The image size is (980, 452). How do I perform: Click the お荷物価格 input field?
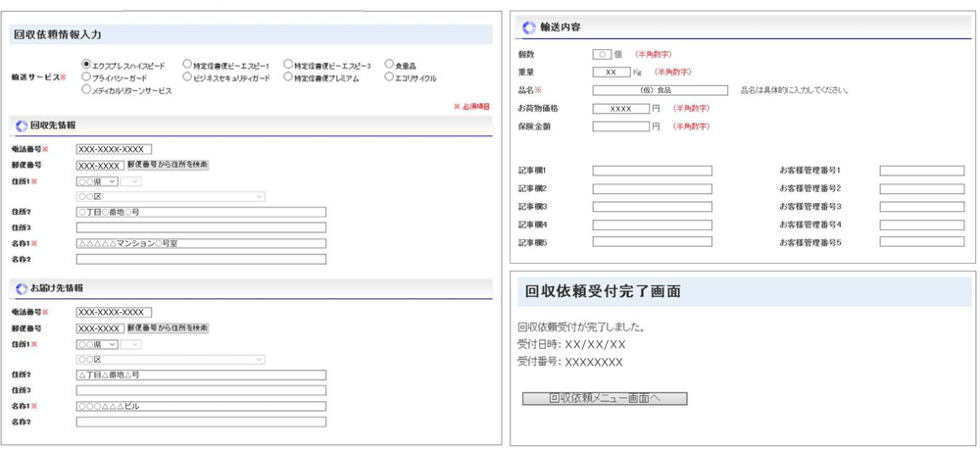pos(621,108)
